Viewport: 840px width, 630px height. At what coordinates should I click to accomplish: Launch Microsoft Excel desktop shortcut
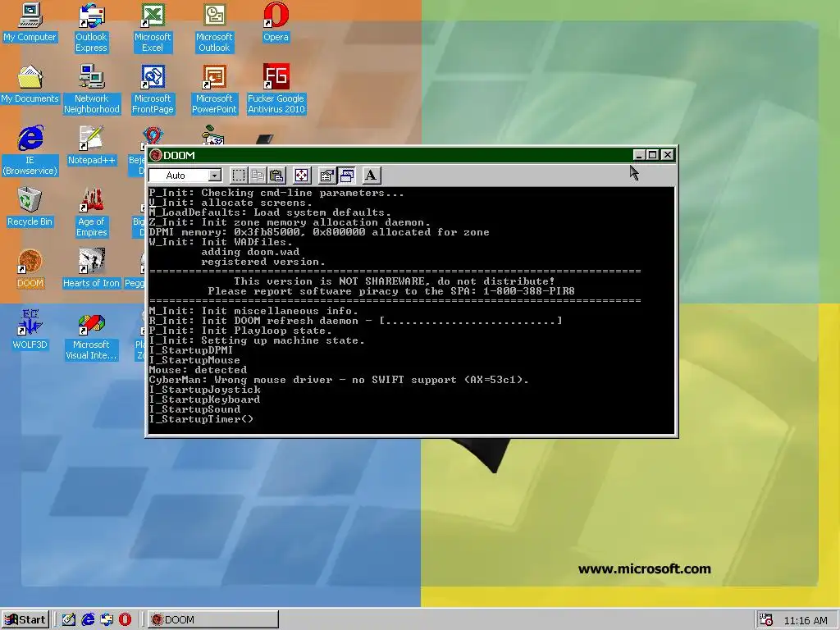152,28
